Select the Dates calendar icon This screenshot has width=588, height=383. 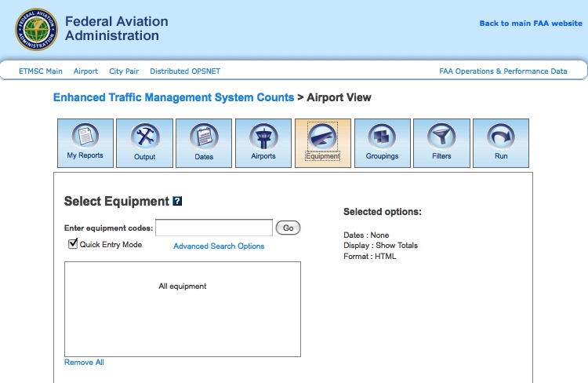[204, 143]
